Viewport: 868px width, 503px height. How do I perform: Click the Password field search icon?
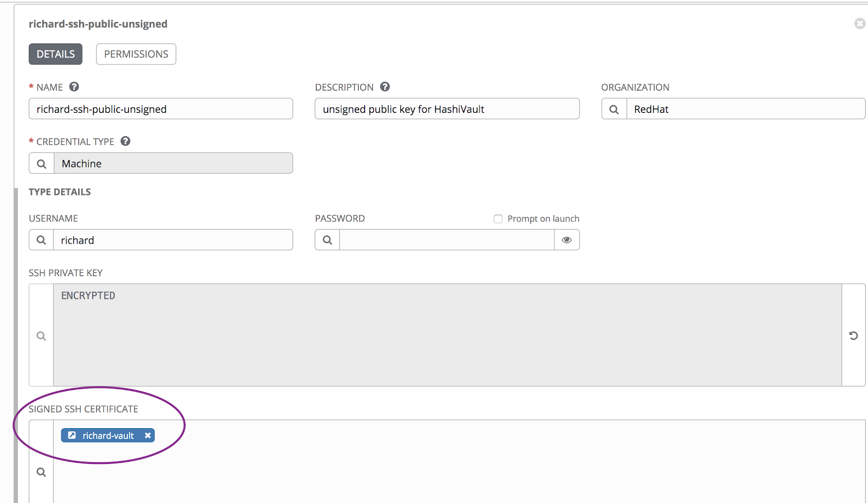point(327,240)
